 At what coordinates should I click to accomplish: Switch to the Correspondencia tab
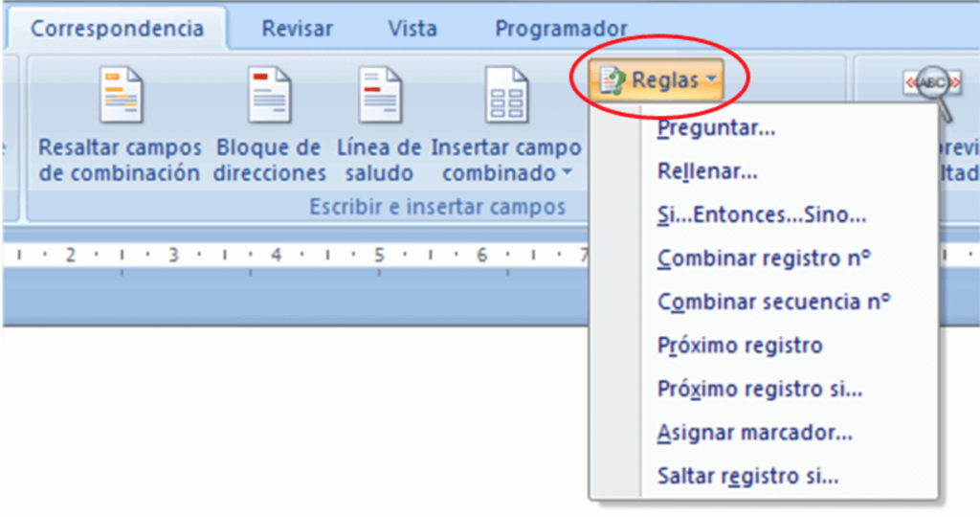point(117,29)
